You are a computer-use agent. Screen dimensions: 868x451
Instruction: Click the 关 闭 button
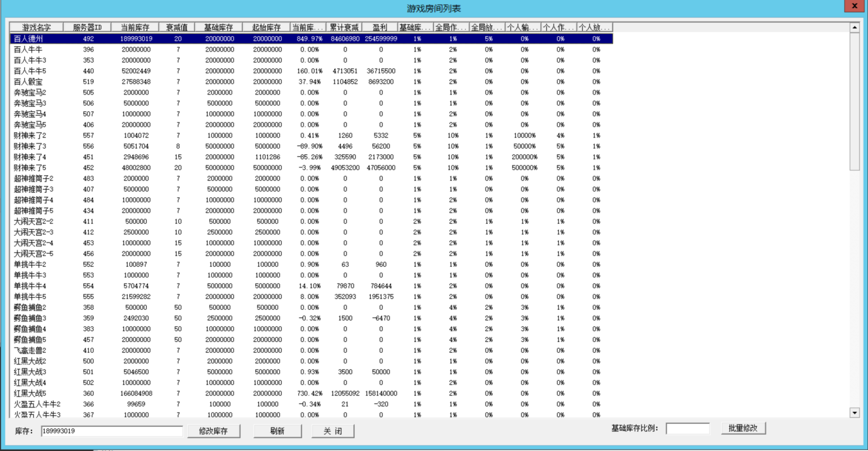point(333,431)
